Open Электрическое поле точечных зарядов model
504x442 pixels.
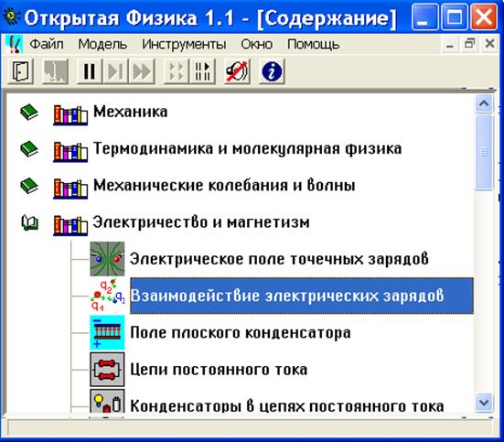(x=279, y=259)
